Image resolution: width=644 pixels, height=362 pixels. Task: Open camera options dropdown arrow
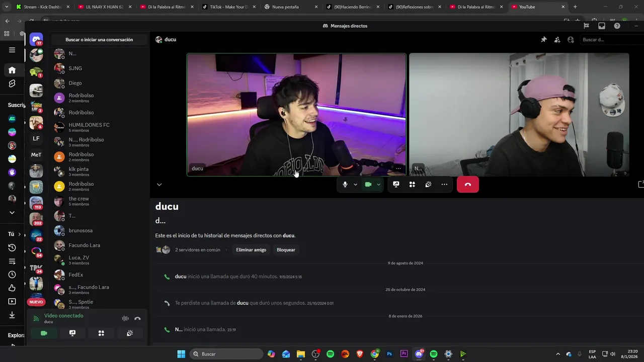[x=378, y=185]
